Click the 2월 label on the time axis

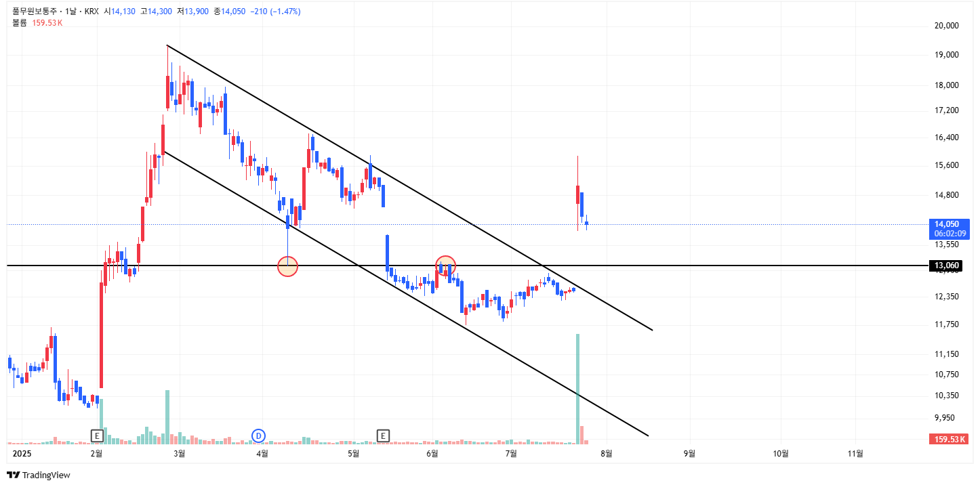point(97,454)
